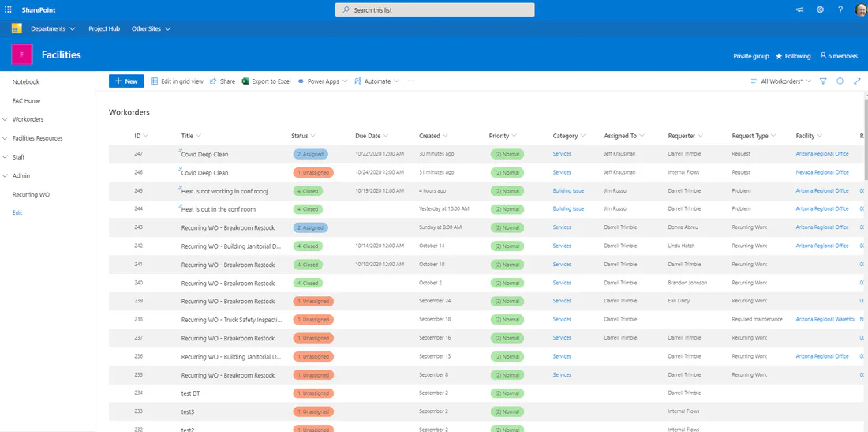Click the 6 members people icon
The height and width of the screenshot is (432, 868).
pyautogui.click(x=823, y=56)
